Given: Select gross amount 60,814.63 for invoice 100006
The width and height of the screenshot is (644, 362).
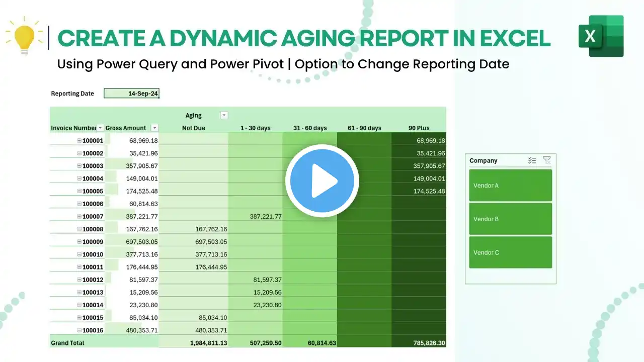Looking at the screenshot, I should [143, 204].
